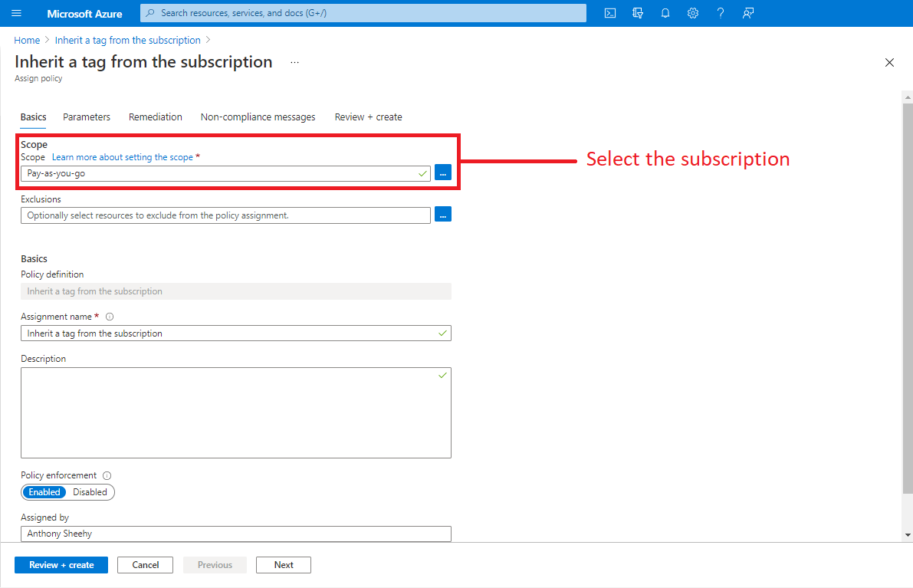The width and height of the screenshot is (913, 588).
Task: Set policy enforcement to Disabled
Action: click(x=90, y=492)
